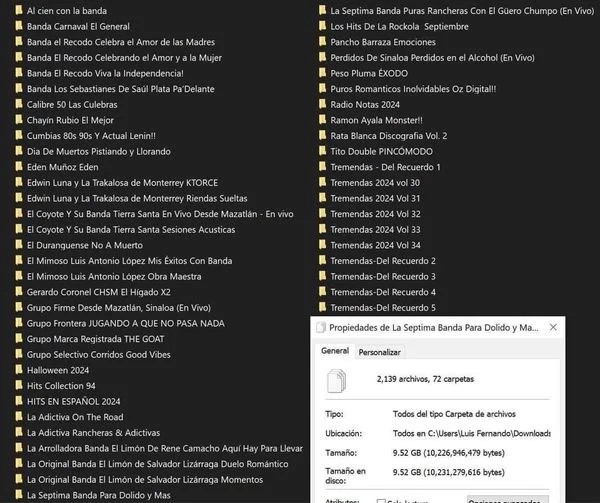Select Tremendas-Del Recuerdo 4
The height and width of the screenshot is (503, 600).
pyautogui.click(x=383, y=292)
